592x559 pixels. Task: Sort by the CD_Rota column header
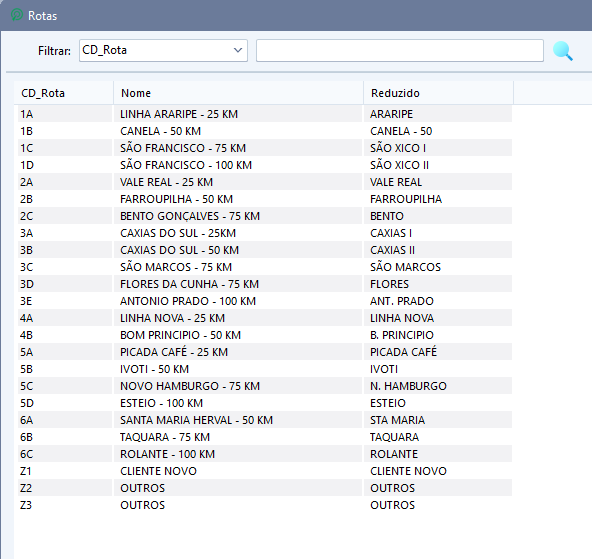click(64, 93)
